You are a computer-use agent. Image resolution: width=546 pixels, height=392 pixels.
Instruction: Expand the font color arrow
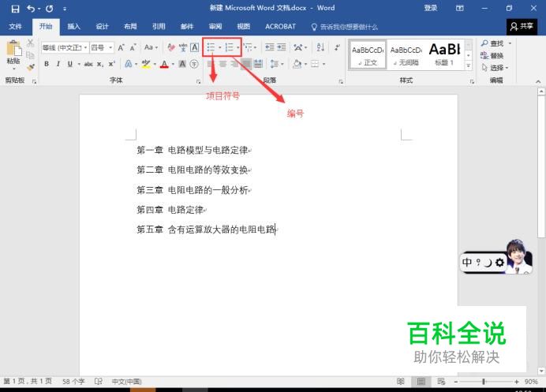(173, 64)
